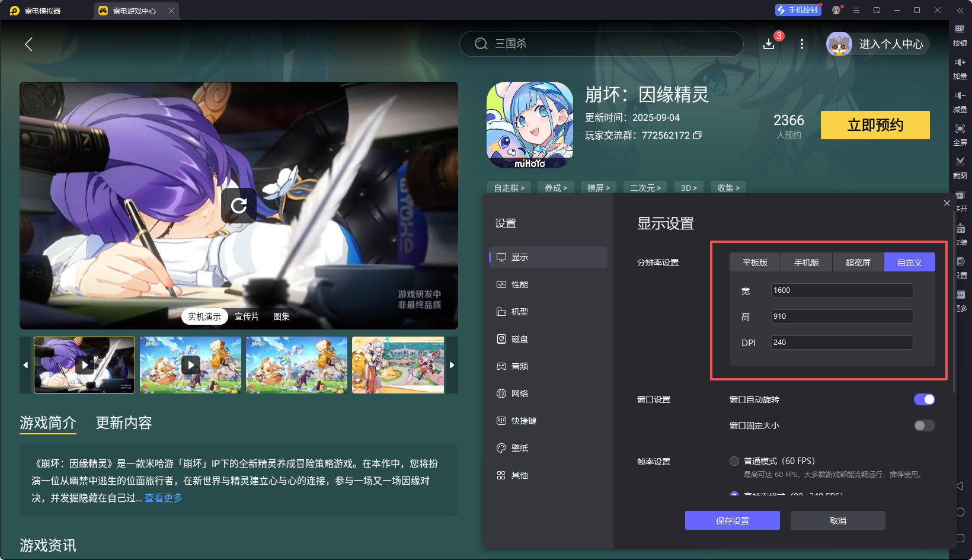Open the 快捷键 settings section
The height and width of the screenshot is (560, 972).
coord(548,421)
